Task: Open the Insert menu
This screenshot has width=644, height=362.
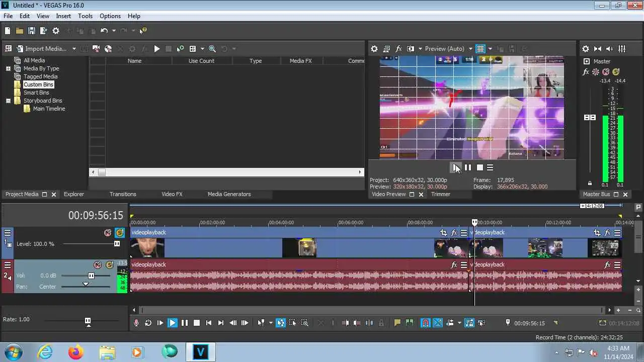Action: coord(63,16)
